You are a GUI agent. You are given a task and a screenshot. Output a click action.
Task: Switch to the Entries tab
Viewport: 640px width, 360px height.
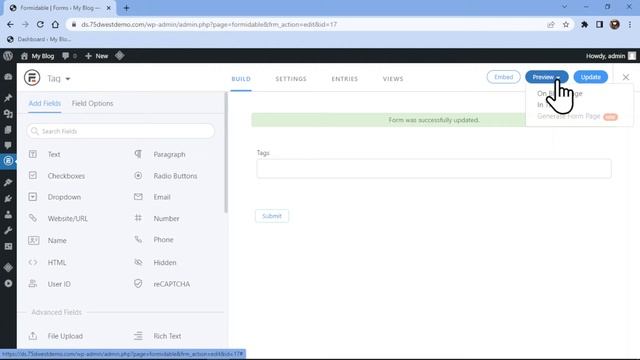[x=344, y=79]
